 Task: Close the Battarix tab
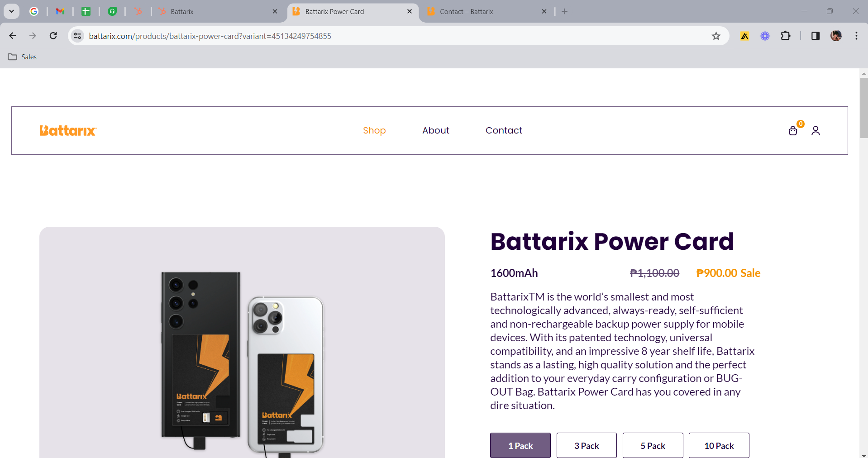(275, 11)
